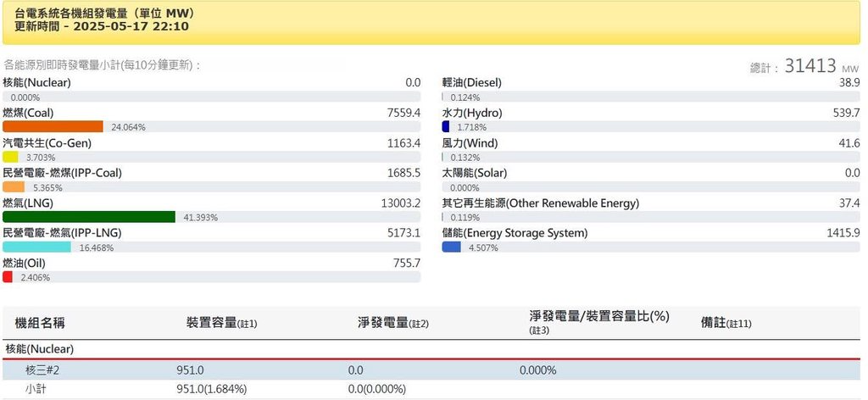This screenshot has width=868, height=400.
Task: Click the 淨發電量/裝置容量比(%) header
Action: (x=598, y=317)
